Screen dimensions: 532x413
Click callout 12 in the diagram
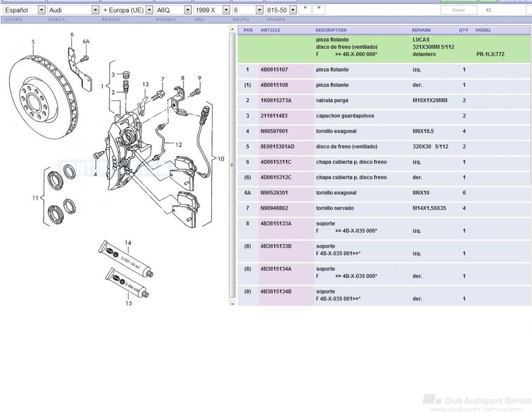click(x=178, y=144)
